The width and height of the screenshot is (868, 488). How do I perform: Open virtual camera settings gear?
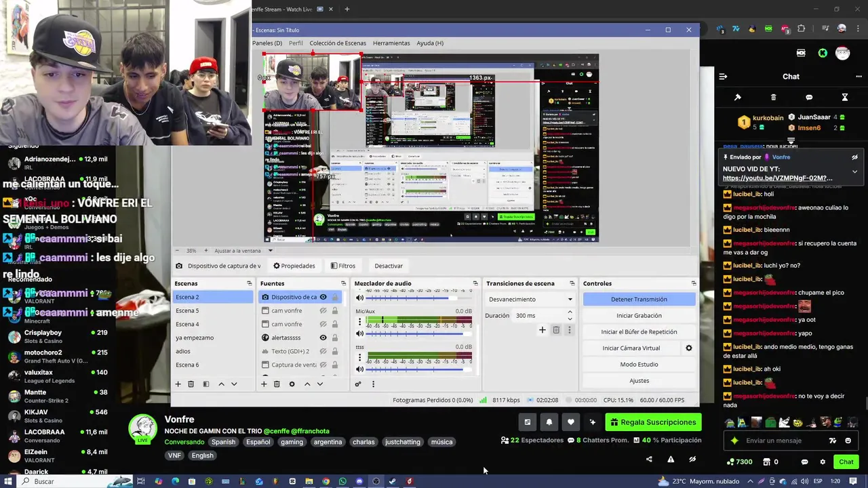688,348
